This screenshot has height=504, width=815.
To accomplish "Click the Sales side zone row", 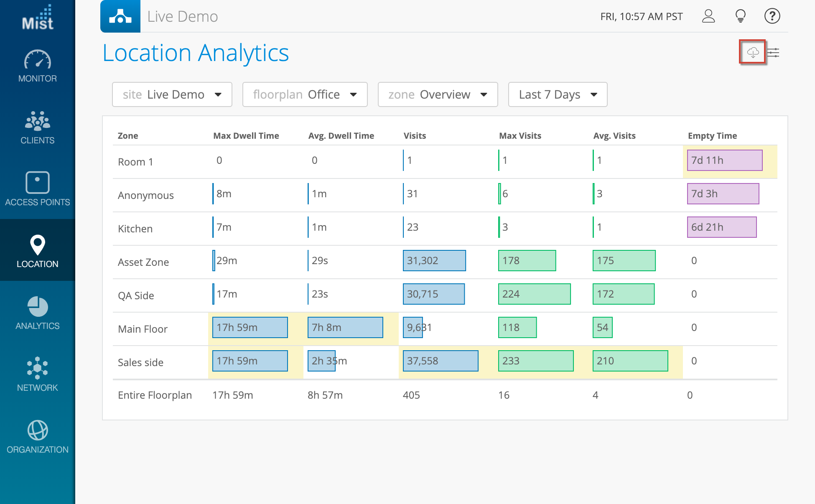I will click(140, 362).
